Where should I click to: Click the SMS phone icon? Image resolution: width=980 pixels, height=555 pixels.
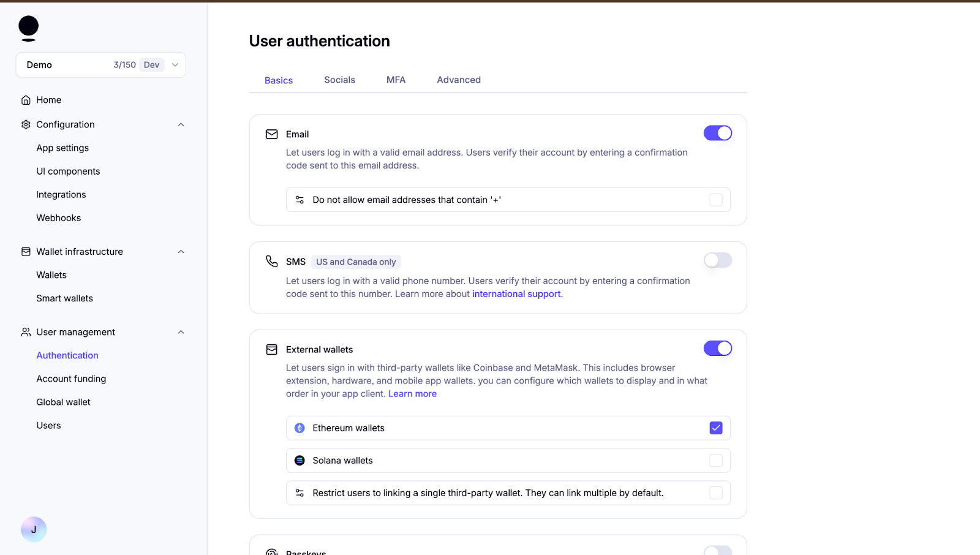272,261
